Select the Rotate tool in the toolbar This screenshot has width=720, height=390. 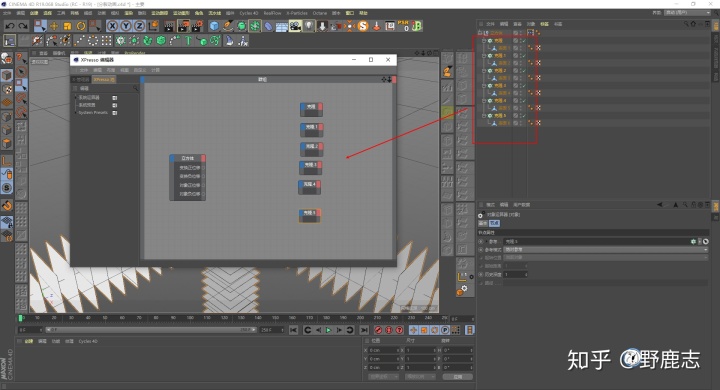pos(81,26)
